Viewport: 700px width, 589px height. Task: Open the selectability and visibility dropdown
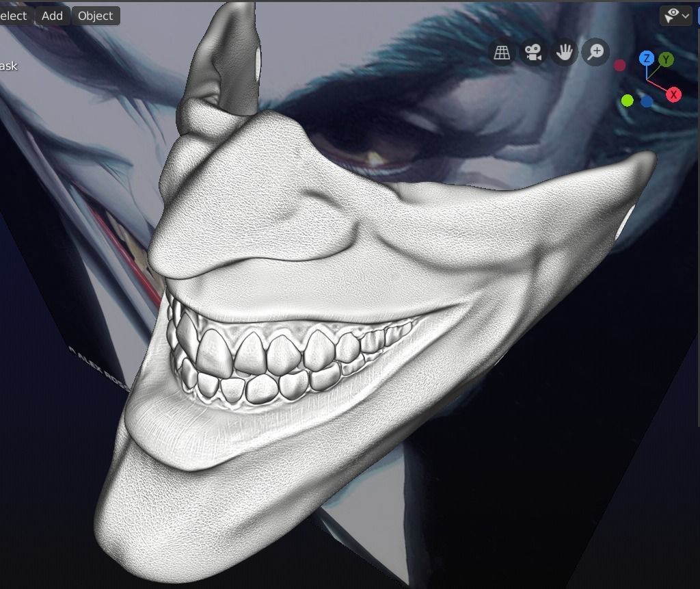pyautogui.click(x=676, y=16)
